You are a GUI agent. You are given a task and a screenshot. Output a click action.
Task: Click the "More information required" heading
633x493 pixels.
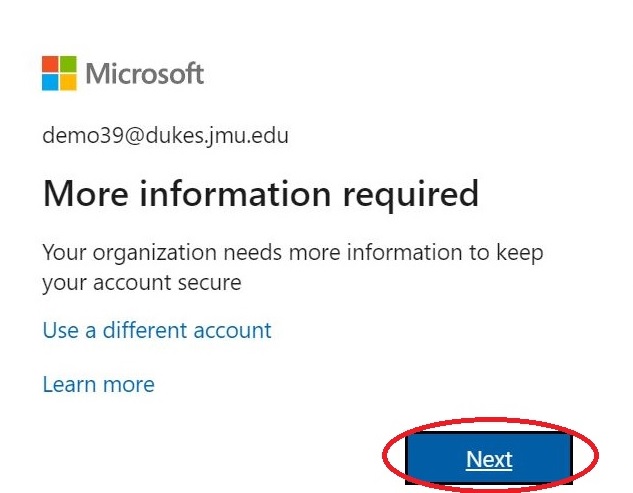pyautogui.click(x=261, y=193)
